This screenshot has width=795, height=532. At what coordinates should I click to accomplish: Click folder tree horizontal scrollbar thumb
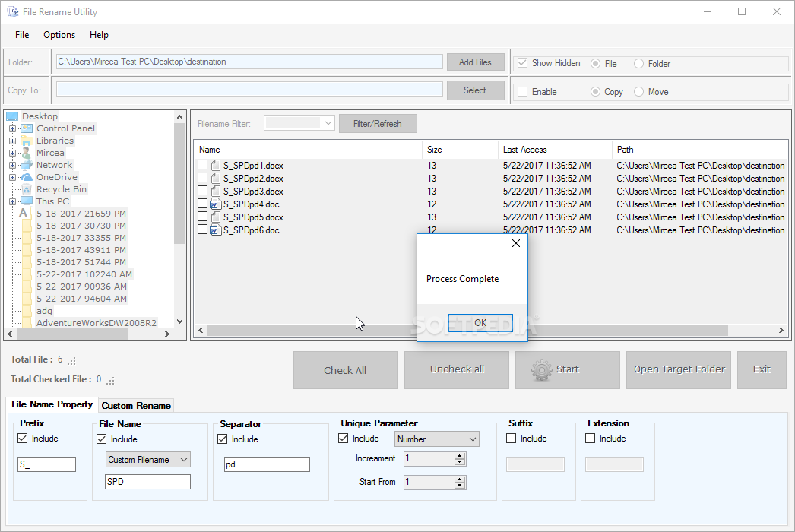point(72,334)
